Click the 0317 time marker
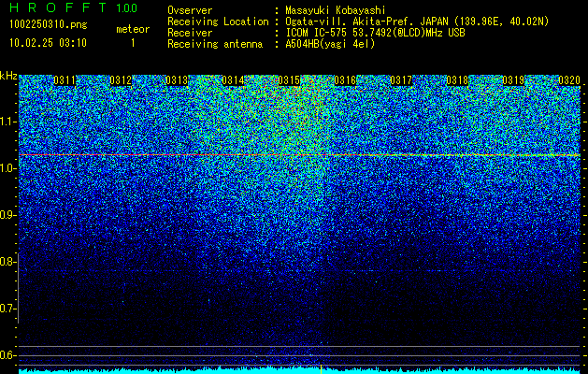This screenshot has width=588, height=374. tap(401, 80)
